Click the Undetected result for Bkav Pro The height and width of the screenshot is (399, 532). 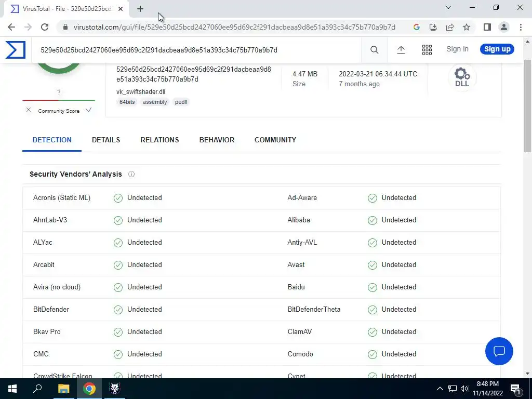tap(144, 332)
